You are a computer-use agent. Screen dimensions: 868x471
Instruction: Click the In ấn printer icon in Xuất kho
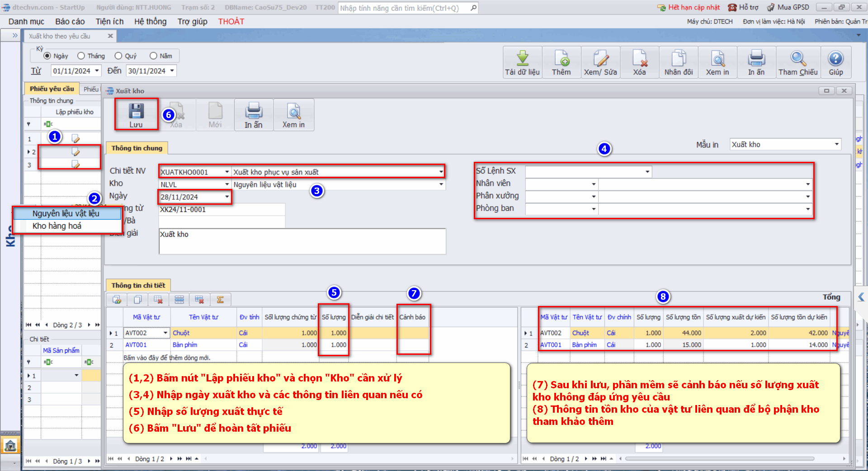point(253,111)
